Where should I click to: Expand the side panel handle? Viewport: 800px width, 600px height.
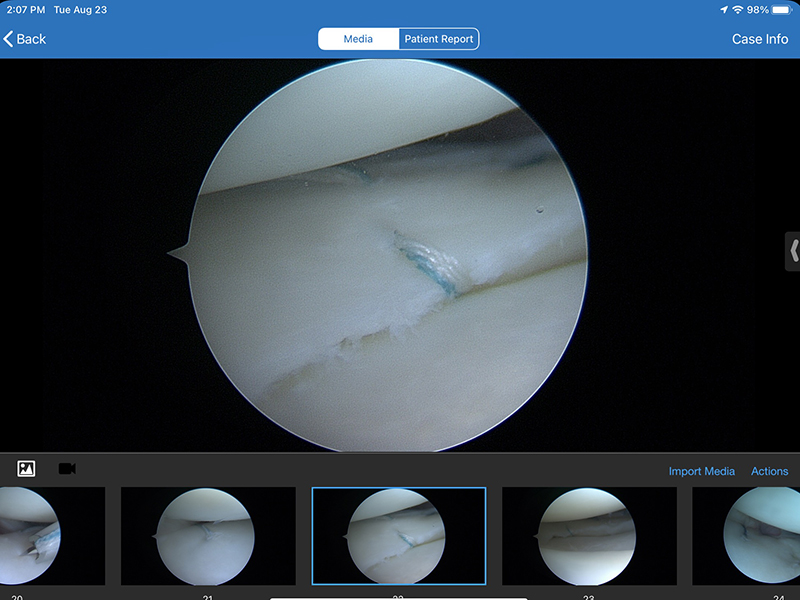point(793,251)
